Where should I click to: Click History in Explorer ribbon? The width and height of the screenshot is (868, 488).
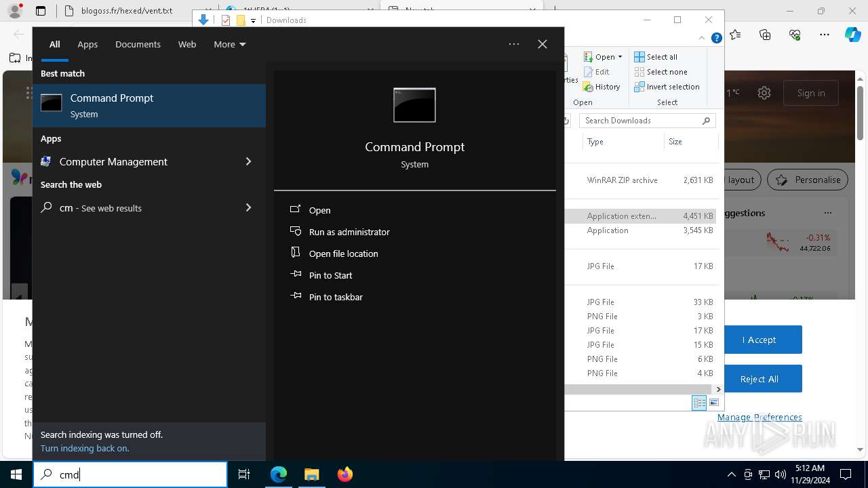601,87
